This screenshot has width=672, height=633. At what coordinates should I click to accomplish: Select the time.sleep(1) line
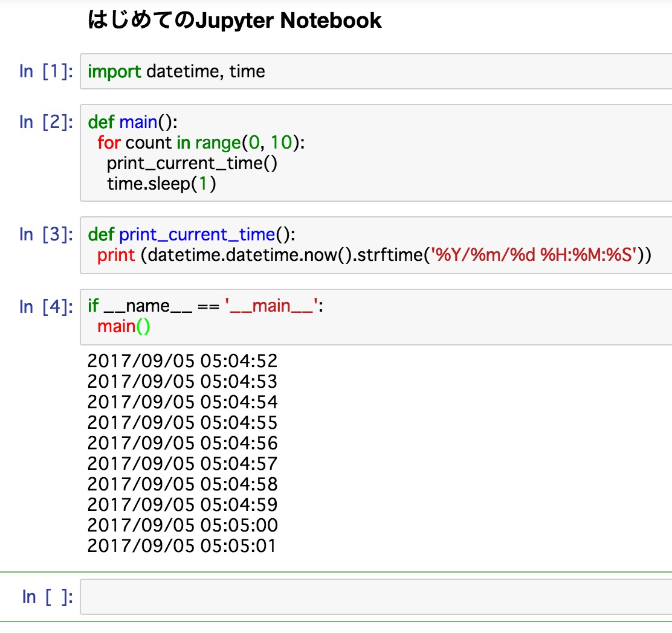tap(161, 183)
